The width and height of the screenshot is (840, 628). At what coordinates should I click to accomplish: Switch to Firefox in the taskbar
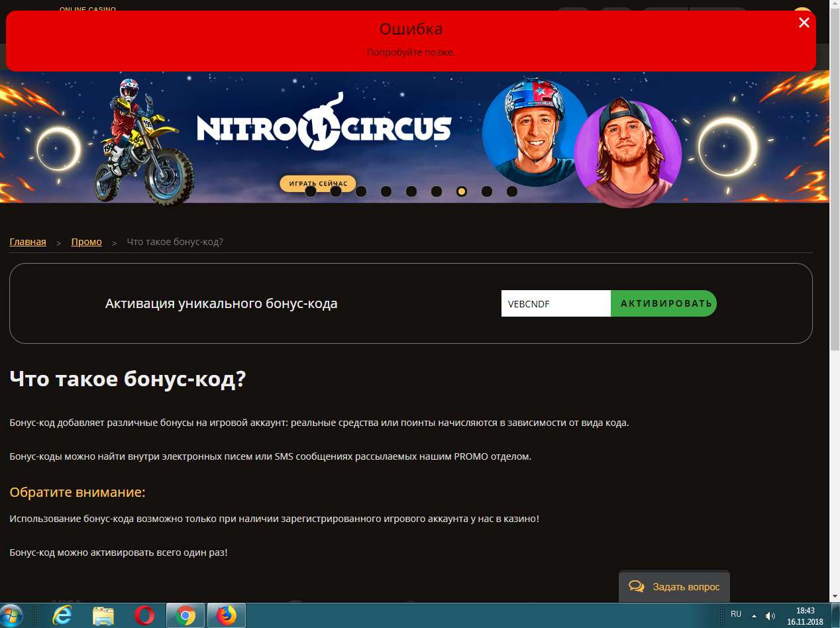[x=227, y=615]
